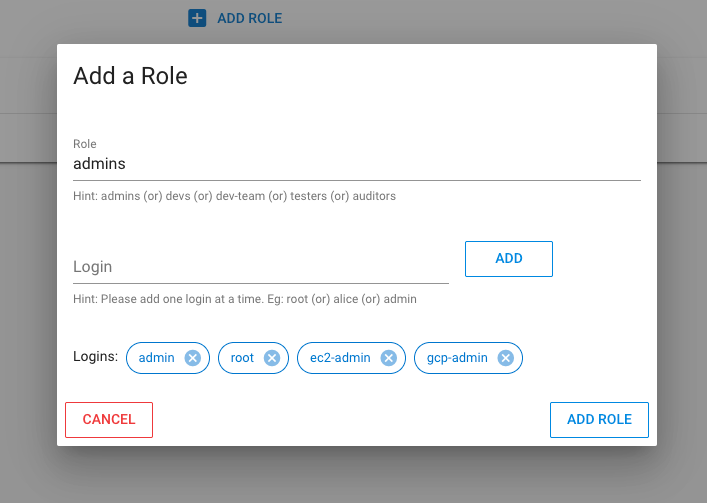
Task: Click the plus icon beside ADD ROLE
Action: click(198, 18)
